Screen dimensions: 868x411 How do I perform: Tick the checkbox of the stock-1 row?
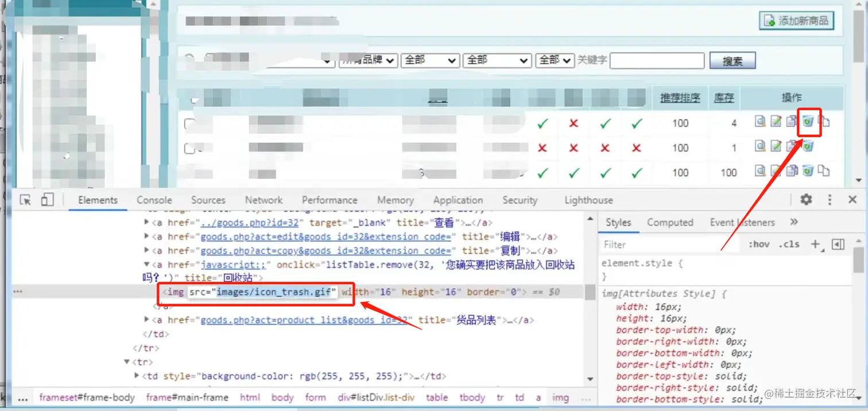point(189,149)
